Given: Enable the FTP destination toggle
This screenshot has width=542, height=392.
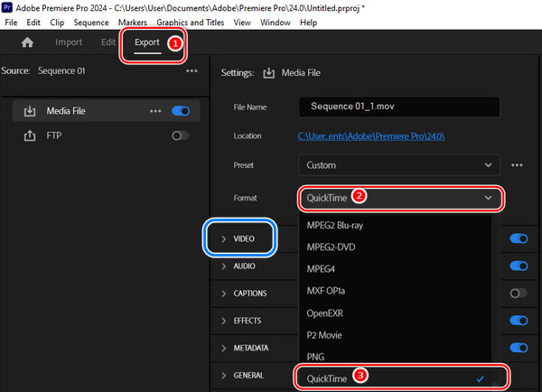Looking at the screenshot, I should coord(181,135).
